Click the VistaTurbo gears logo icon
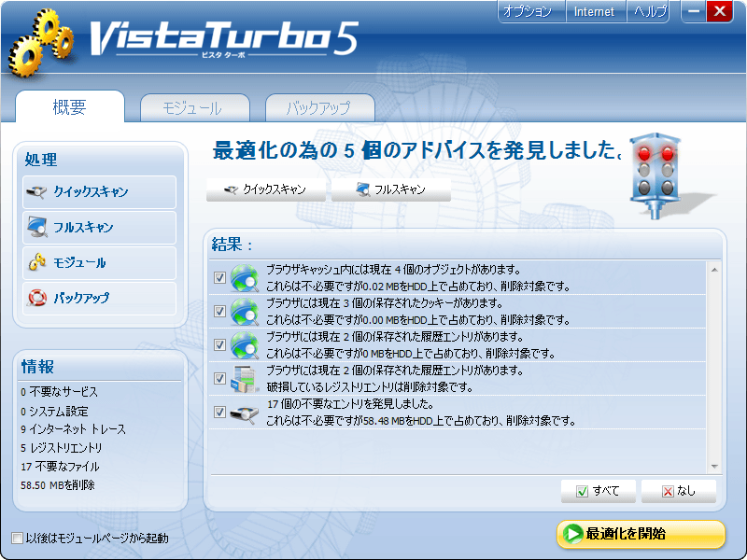747x560 pixels. click(x=41, y=43)
